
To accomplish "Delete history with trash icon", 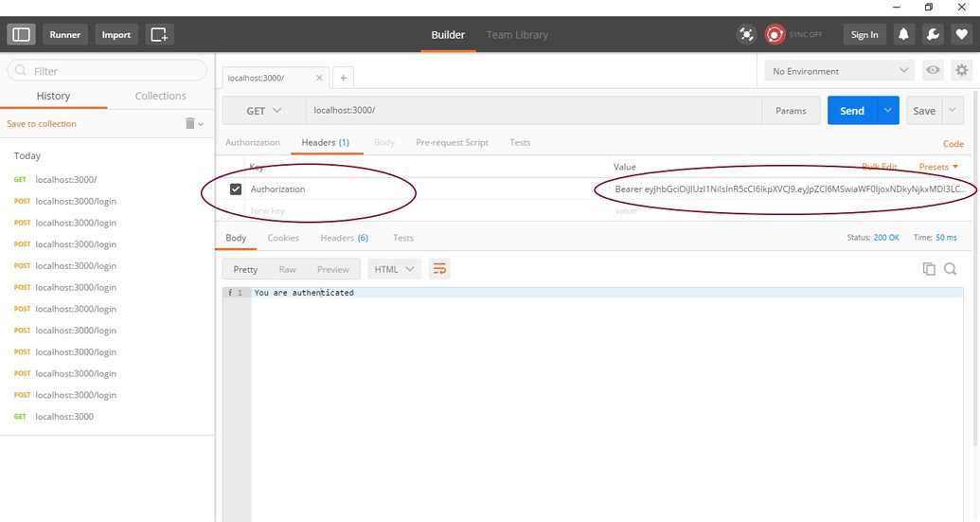I will click(190, 123).
